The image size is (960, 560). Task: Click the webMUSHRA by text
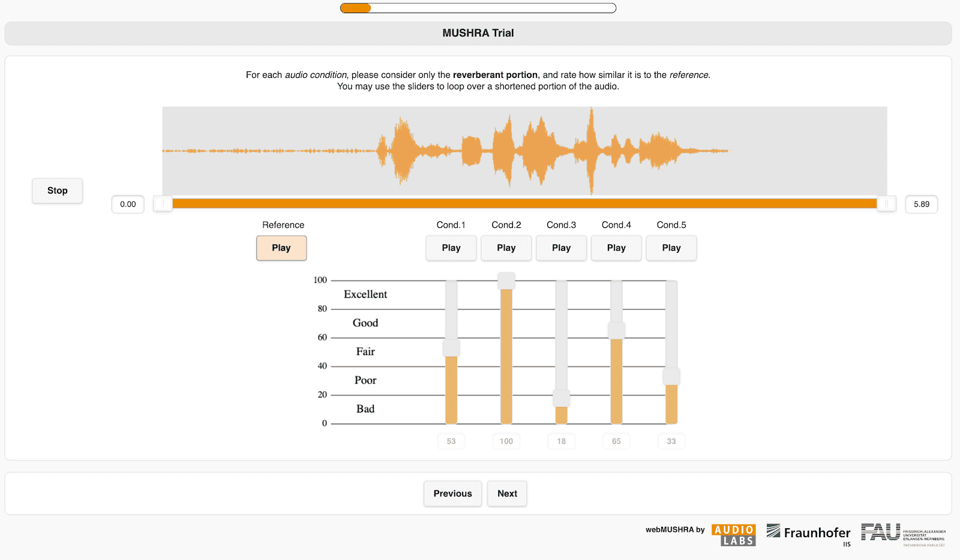coord(675,529)
